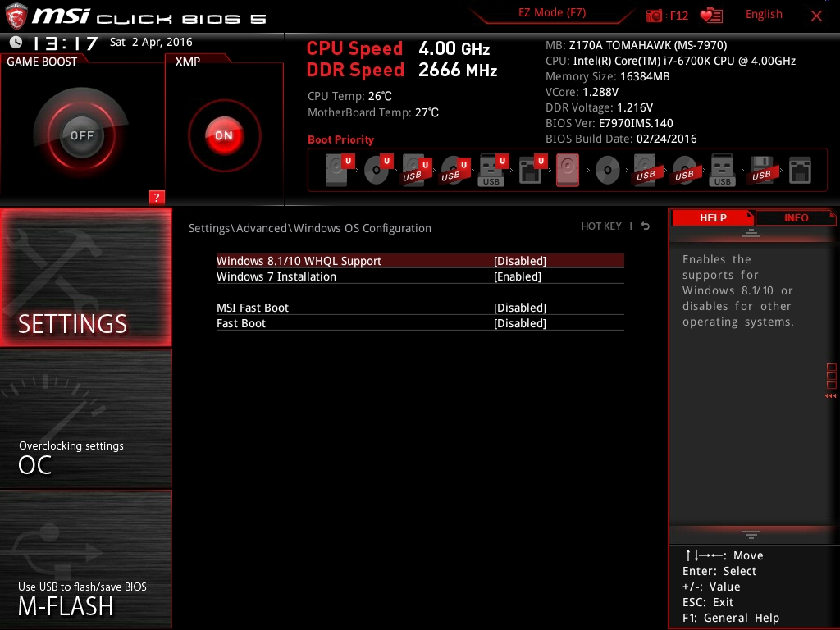Image resolution: width=840 pixels, height=630 pixels.
Task: Take a screenshot with the F12 camera icon
Action: (x=654, y=16)
